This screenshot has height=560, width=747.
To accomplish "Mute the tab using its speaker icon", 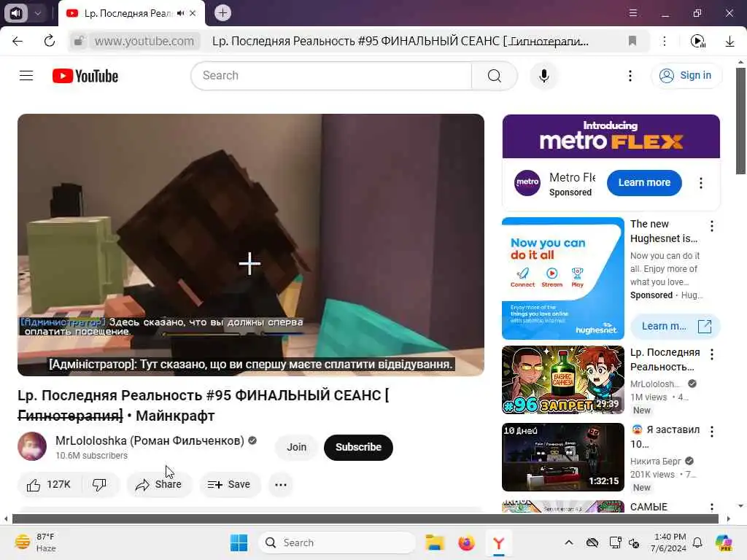I will pos(180,13).
